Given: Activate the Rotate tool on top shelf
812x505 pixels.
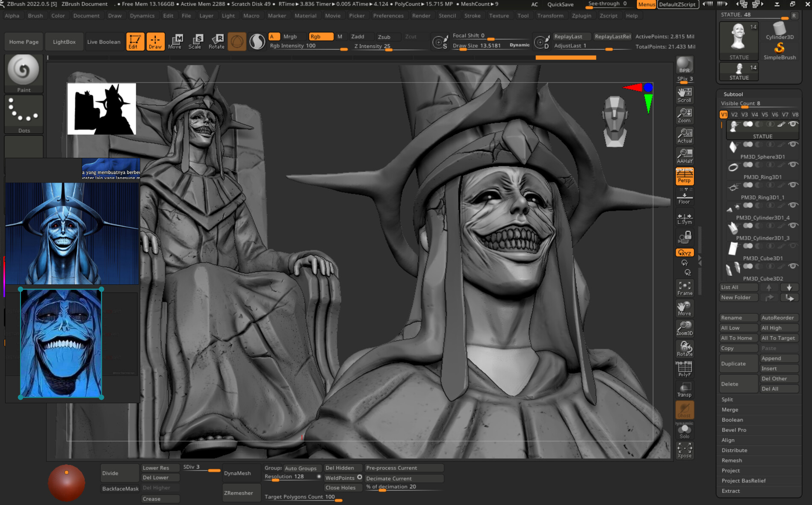Looking at the screenshot, I should 217,41.
